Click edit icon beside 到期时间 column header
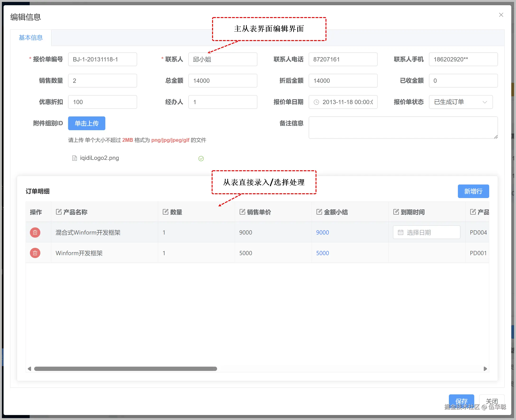The image size is (516, 420). click(396, 212)
